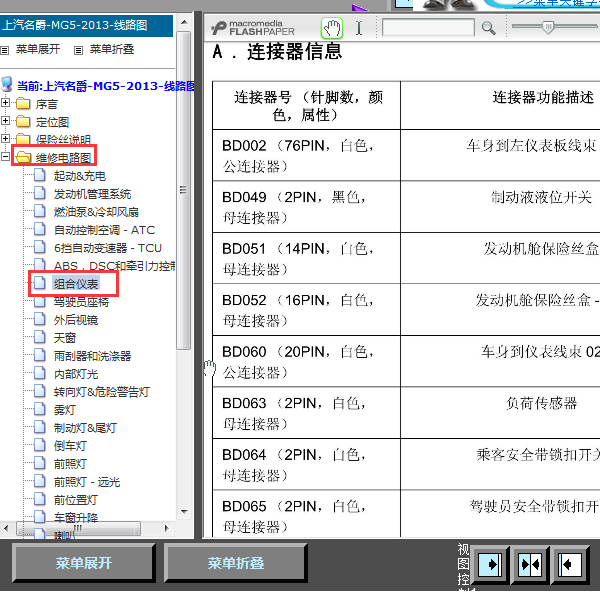Open the 倒车灯 document
The image size is (600, 592).
coord(70,446)
